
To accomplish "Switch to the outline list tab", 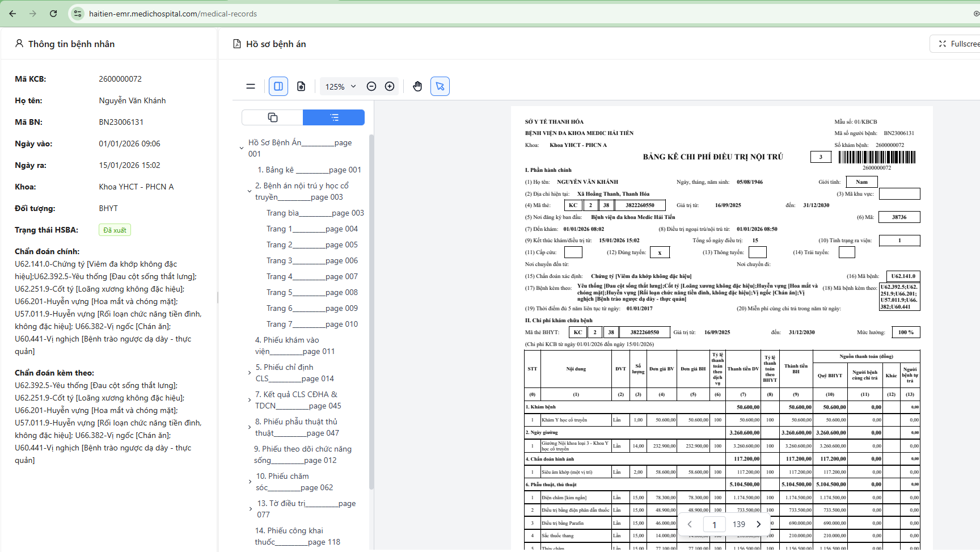I will click(334, 117).
